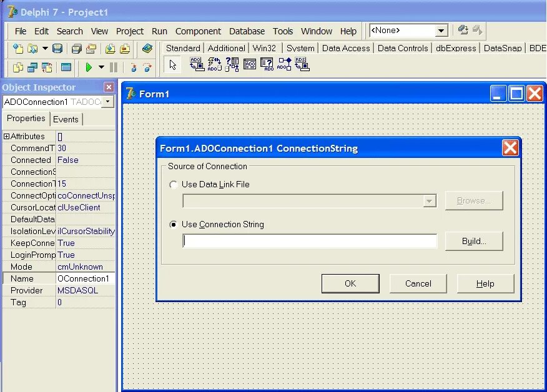Click the Remove File from Project icon
This screenshot has height=392, width=547.
[x=125, y=49]
